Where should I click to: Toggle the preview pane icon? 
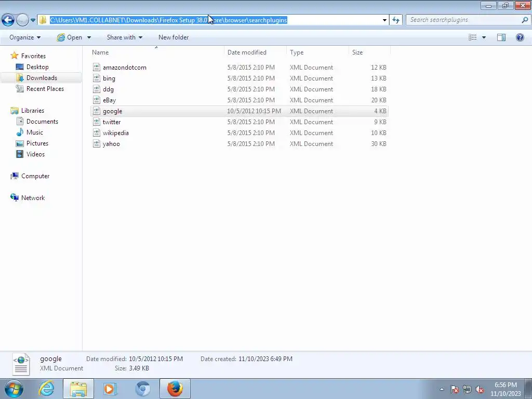pos(501,37)
